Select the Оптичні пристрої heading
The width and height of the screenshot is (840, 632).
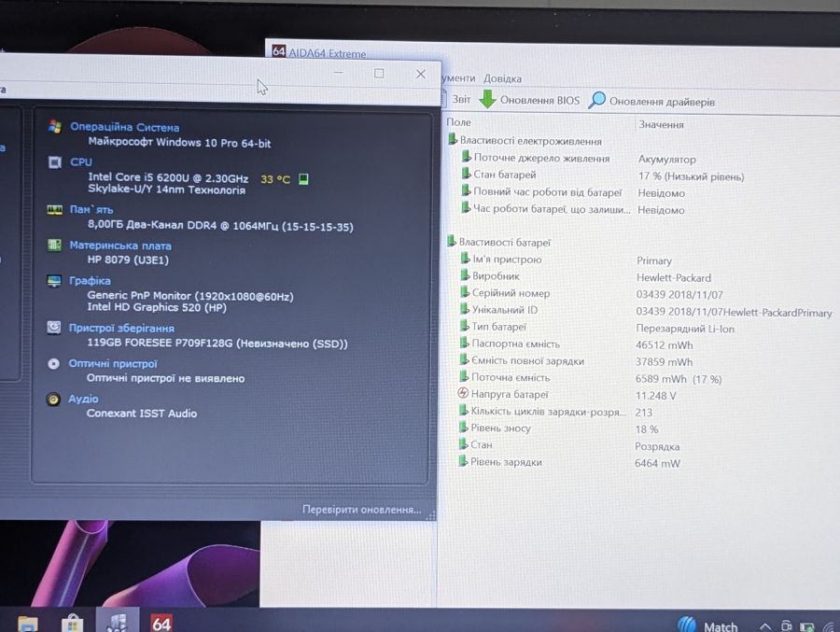(x=113, y=364)
